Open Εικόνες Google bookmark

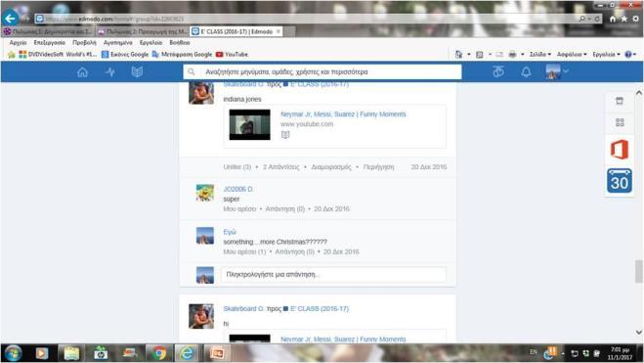pyautogui.click(x=125, y=54)
